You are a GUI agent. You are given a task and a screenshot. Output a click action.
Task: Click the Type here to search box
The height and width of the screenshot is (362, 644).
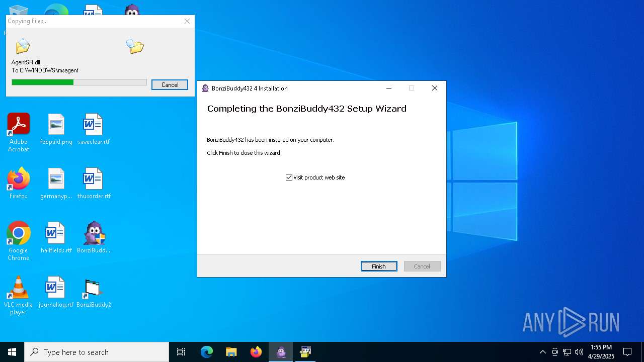(x=97, y=352)
